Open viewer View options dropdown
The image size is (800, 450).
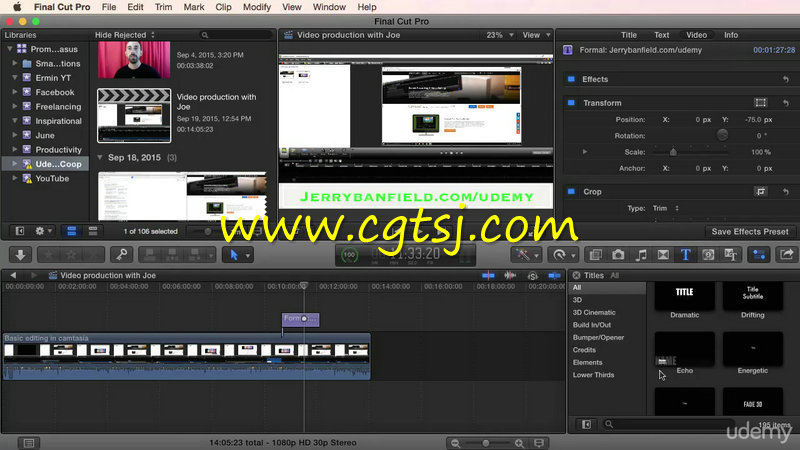click(x=536, y=35)
